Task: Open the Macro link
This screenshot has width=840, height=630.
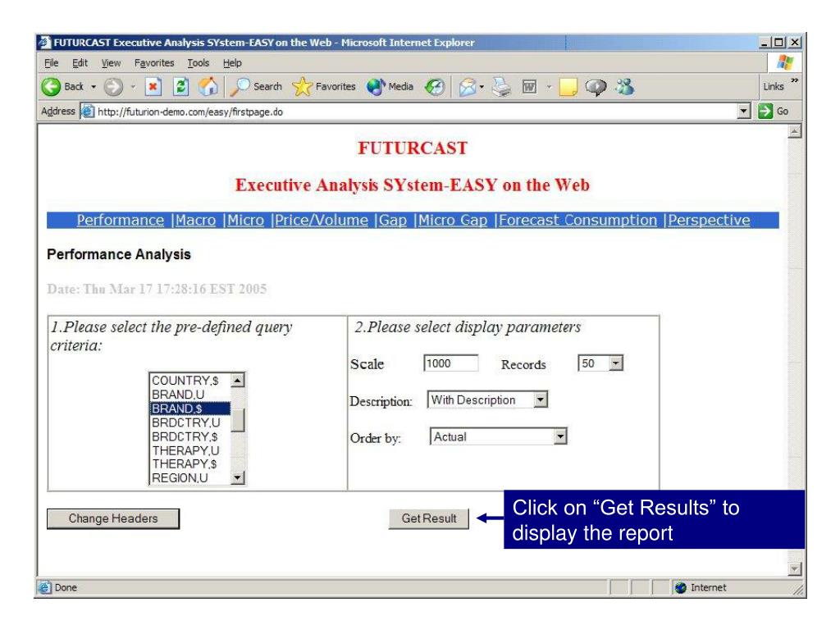Action: (195, 220)
